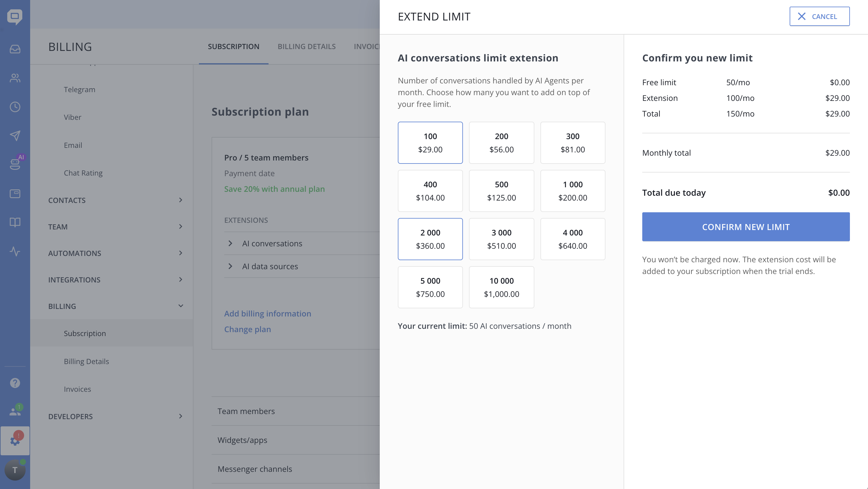Select the 200 conversations $56.00 option
Viewport: 868px width, 489px height.
point(502,143)
